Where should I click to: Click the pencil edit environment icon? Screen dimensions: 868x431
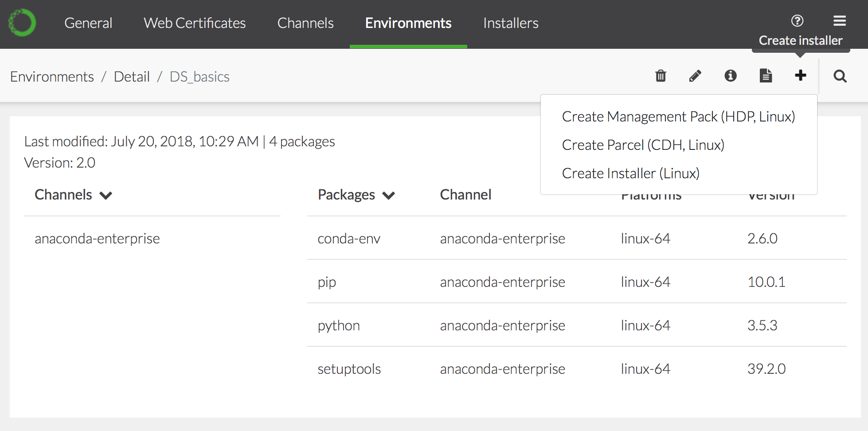695,76
